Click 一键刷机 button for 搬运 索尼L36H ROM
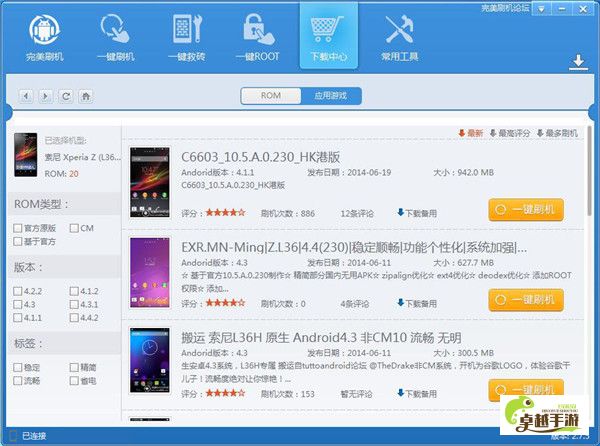 pyautogui.click(x=526, y=390)
